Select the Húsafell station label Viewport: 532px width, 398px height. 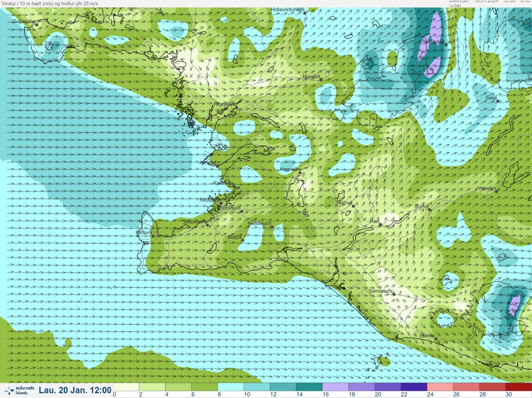pos(311,77)
